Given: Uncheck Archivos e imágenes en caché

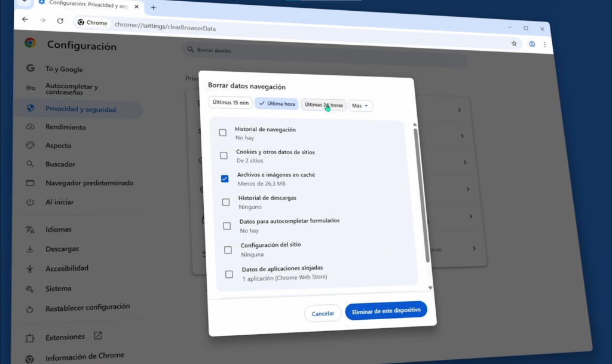Looking at the screenshot, I should pyautogui.click(x=225, y=179).
